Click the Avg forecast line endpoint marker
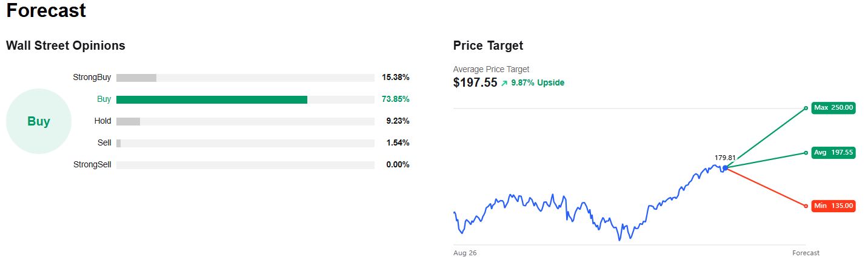The width and height of the screenshot is (868, 268). point(806,153)
